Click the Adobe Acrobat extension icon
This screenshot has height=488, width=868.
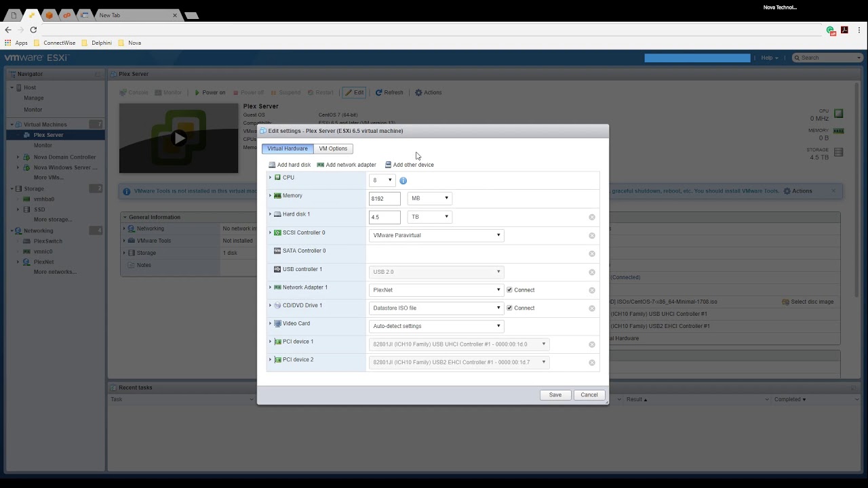click(x=845, y=30)
